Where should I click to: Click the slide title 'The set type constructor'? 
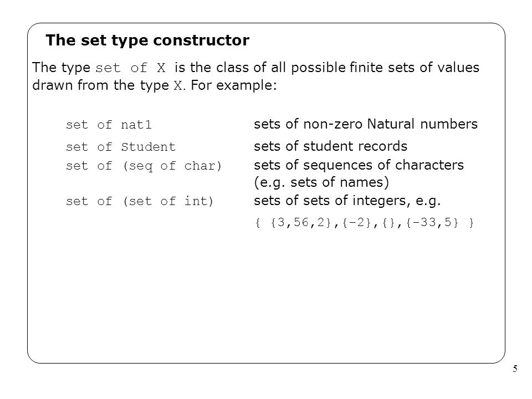pos(147,40)
